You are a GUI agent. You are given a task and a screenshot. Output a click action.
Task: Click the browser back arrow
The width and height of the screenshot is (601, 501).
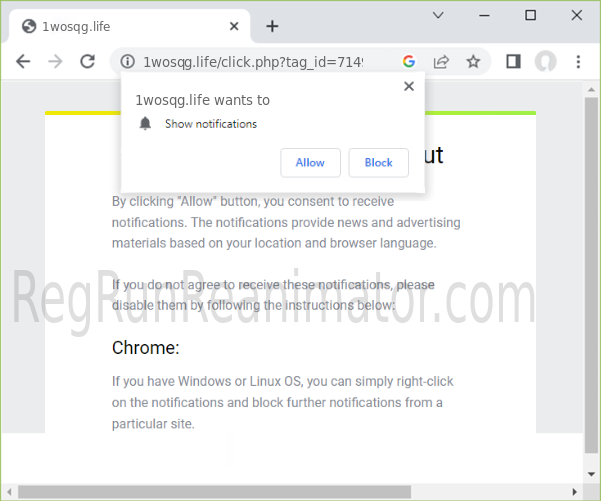pos(23,61)
